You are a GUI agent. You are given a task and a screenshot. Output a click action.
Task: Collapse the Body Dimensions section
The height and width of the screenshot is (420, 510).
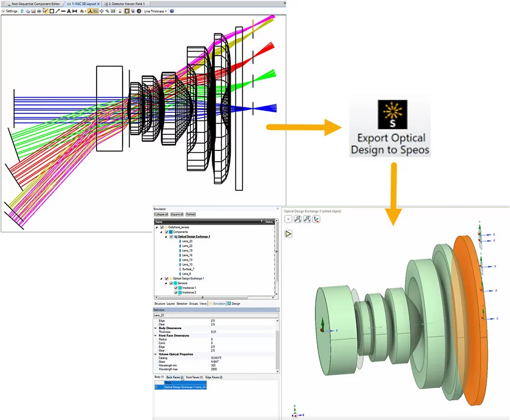pyautogui.click(x=156, y=328)
